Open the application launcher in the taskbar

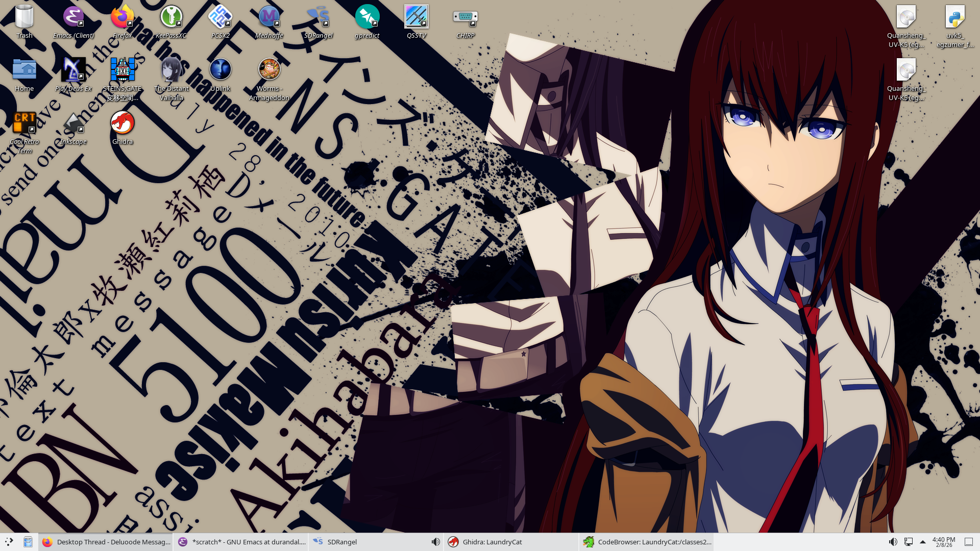(x=9, y=542)
